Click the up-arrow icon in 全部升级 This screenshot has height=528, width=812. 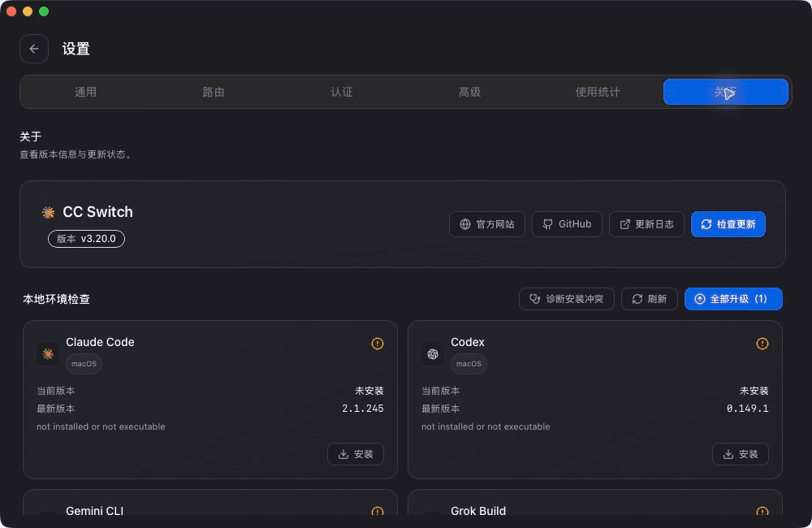tap(700, 299)
